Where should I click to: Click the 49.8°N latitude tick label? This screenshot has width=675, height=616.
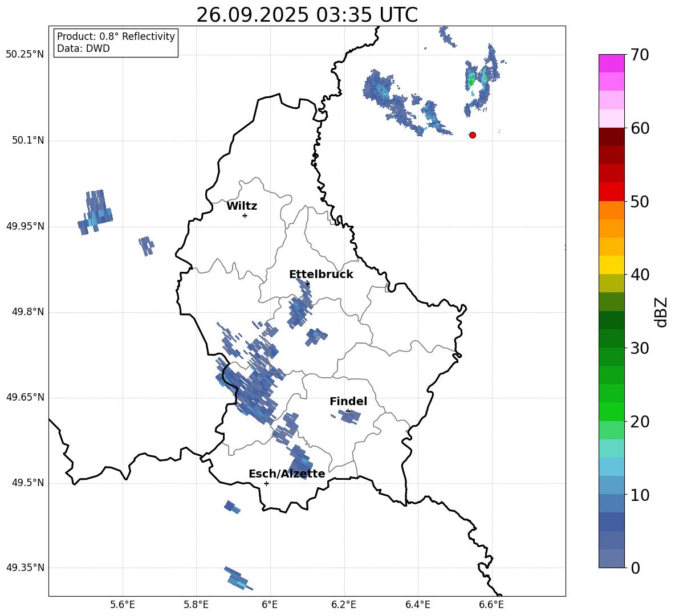pos(28,312)
